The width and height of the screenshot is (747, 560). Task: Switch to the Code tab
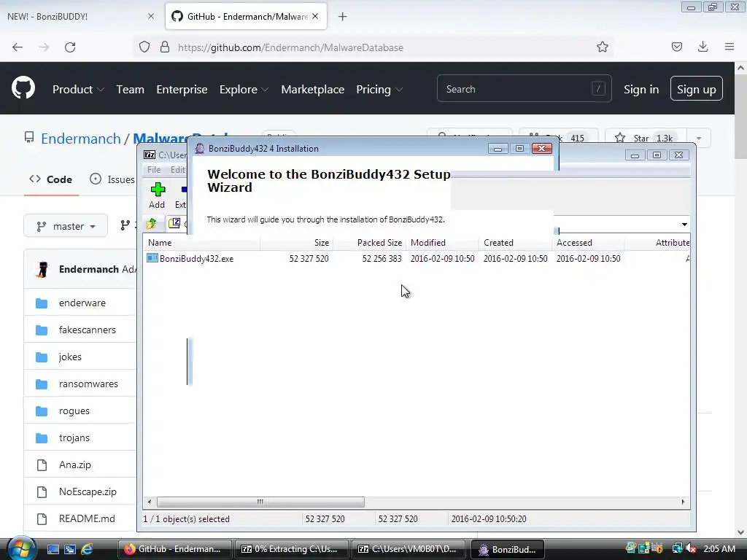(x=51, y=179)
